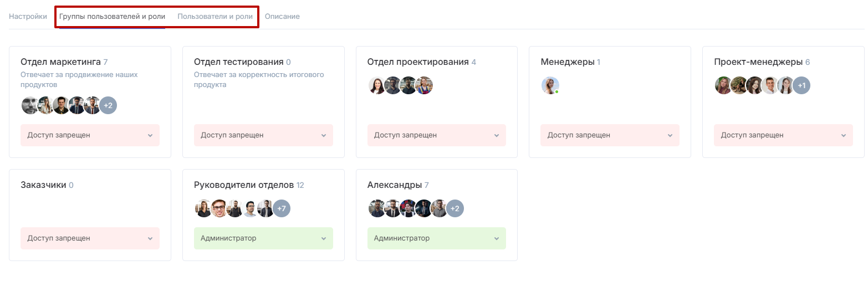
Task: Click first avatar in Проект-менеджеры card
Action: (723, 85)
